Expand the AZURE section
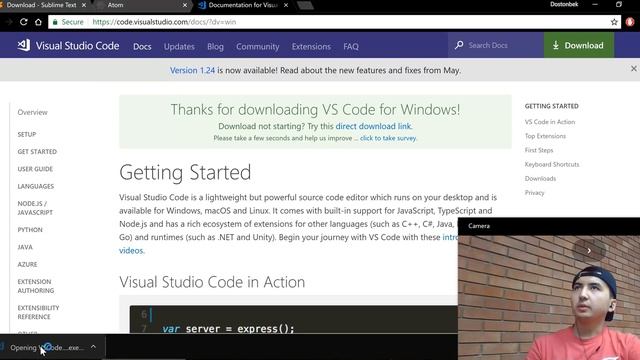Viewport: 640px width, 360px height. [x=27, y=264]
